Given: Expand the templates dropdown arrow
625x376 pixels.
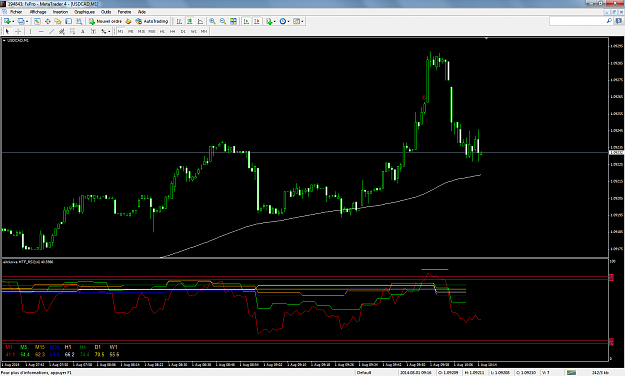Looking at the screenshot, I should point(303,22).
